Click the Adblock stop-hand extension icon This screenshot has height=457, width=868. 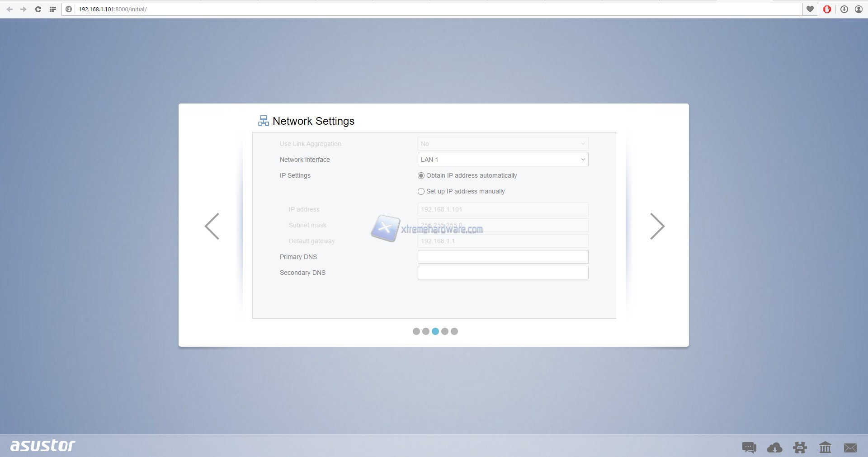[827, 9]
